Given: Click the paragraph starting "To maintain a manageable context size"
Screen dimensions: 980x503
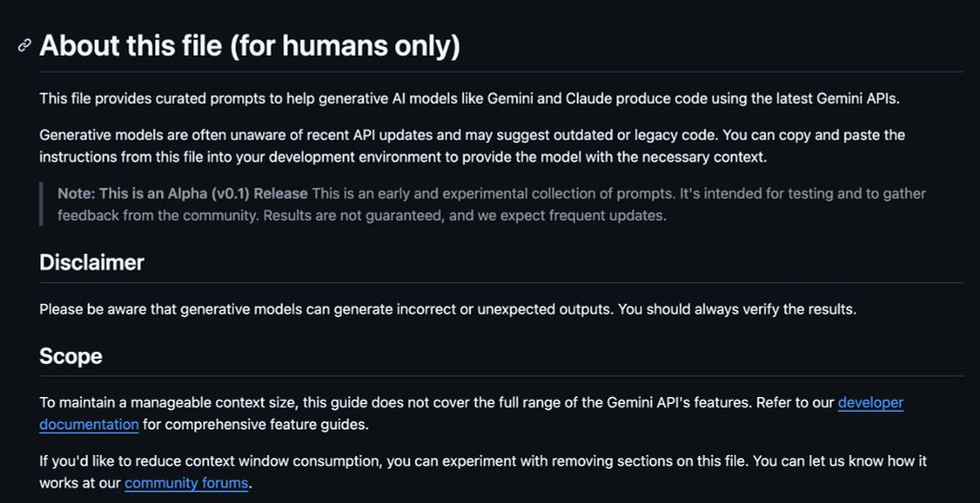Looking at the screenshot, I should tap(471, 414).
